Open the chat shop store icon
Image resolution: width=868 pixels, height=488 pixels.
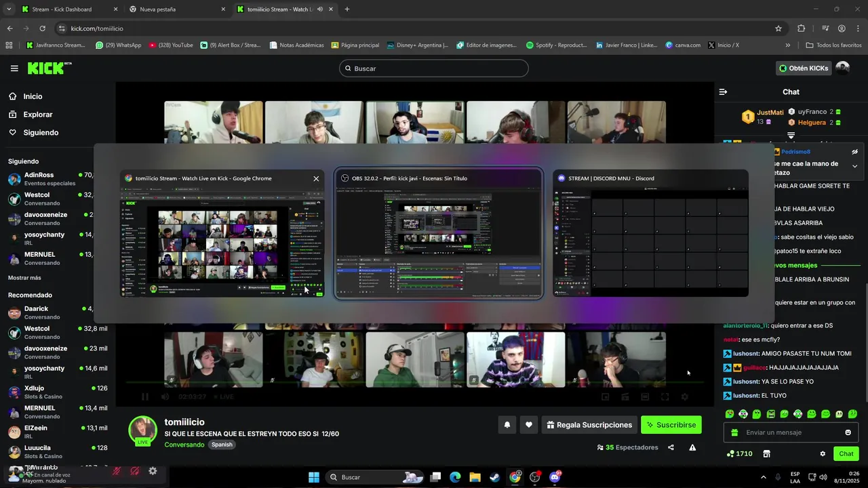pos(767,453)
